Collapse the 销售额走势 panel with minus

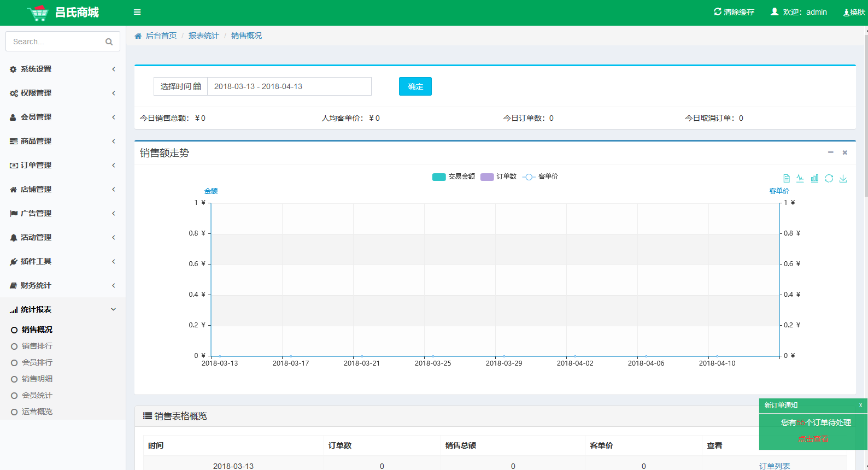coord(830,152)
